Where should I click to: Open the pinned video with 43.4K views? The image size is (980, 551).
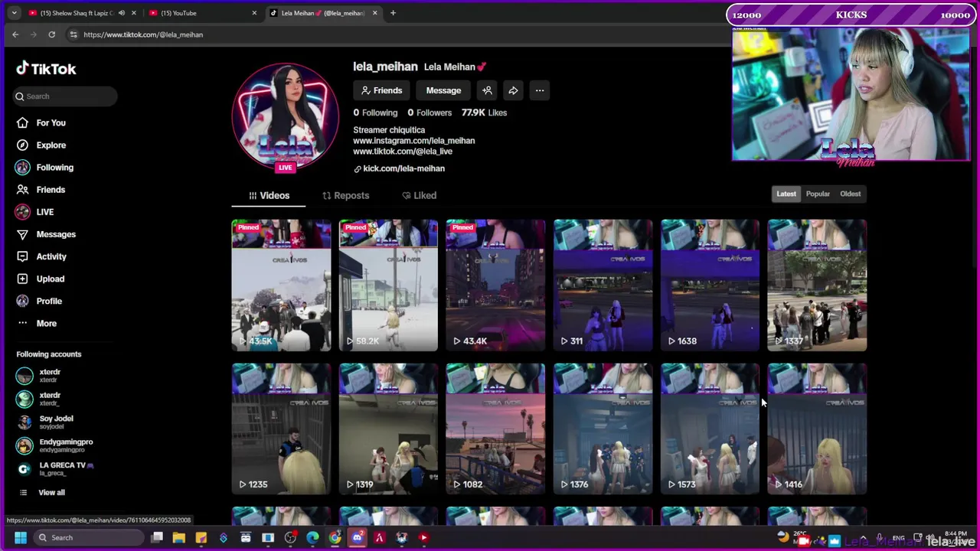point(496,285)
